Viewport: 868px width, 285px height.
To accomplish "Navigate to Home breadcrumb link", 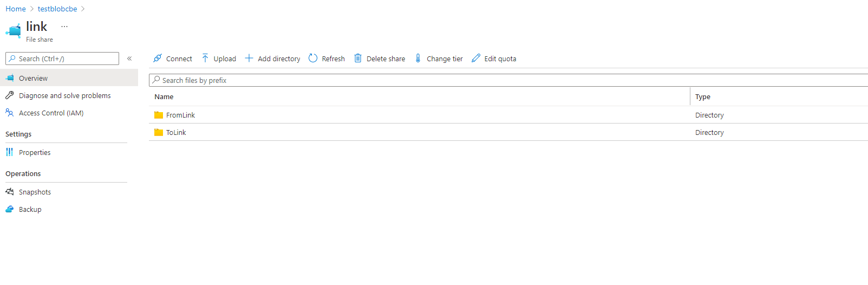I will coord(16,9).
